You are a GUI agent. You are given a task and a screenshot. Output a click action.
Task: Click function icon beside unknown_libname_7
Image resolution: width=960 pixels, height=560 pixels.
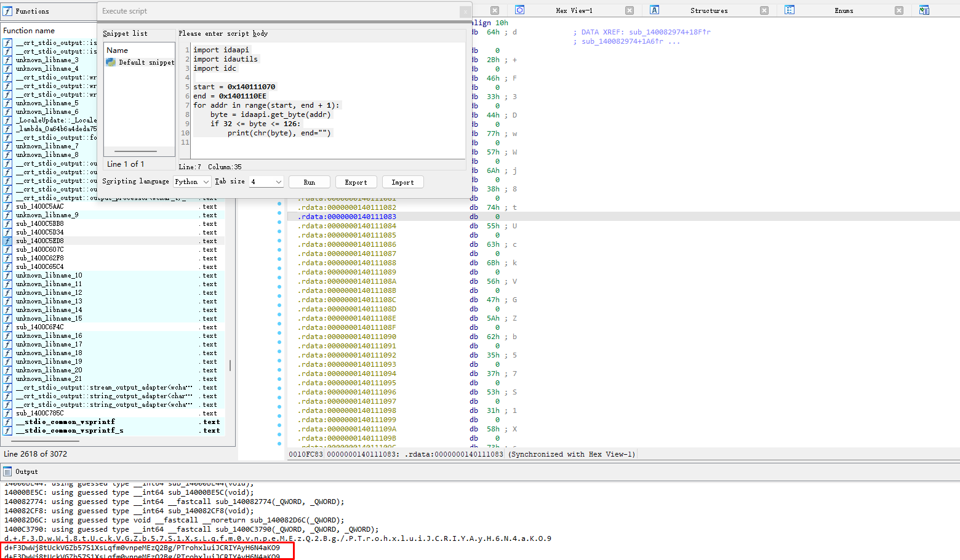pos(7,146)
